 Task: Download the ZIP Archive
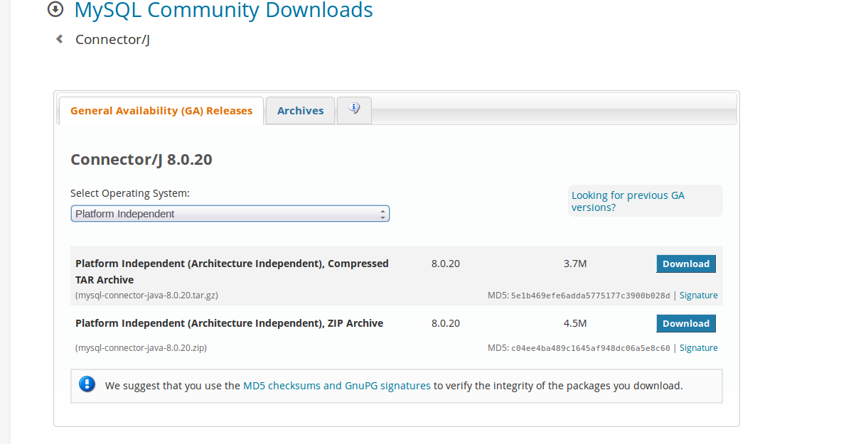686,323
